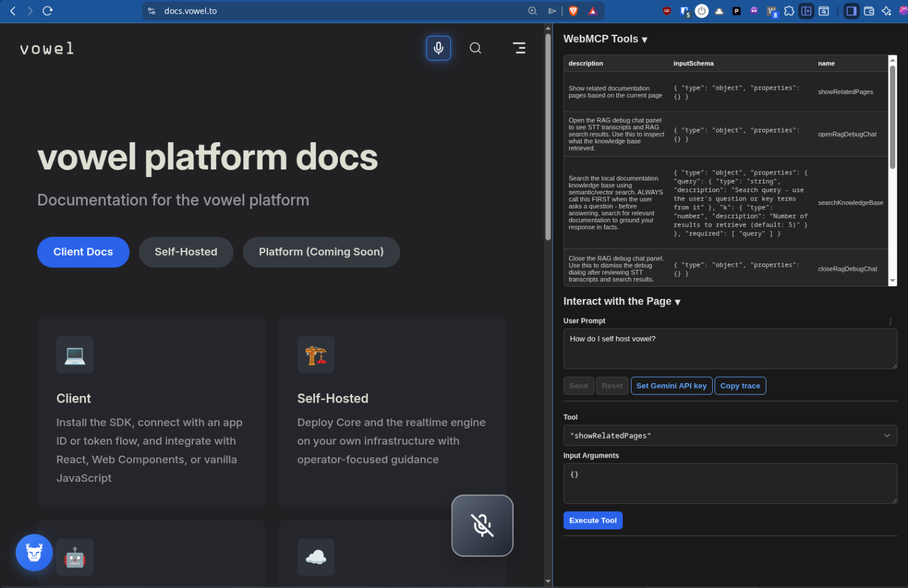Click the W extension icon with badge 8

(772, 12)
